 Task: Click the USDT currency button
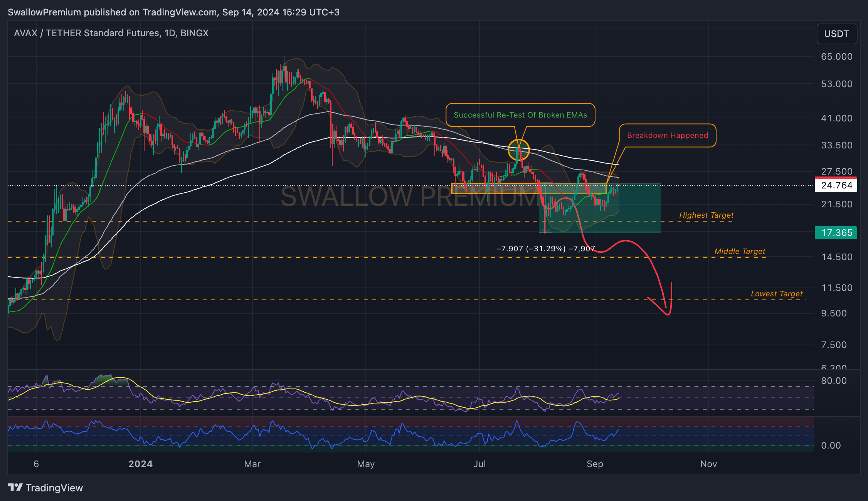tap(836, 34)
